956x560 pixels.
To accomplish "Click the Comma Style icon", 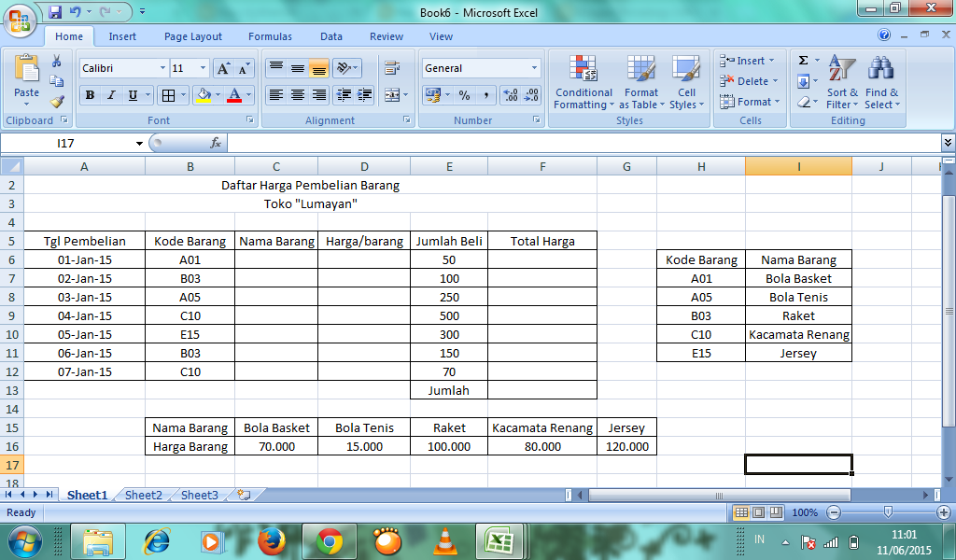I will click(486, 95).
